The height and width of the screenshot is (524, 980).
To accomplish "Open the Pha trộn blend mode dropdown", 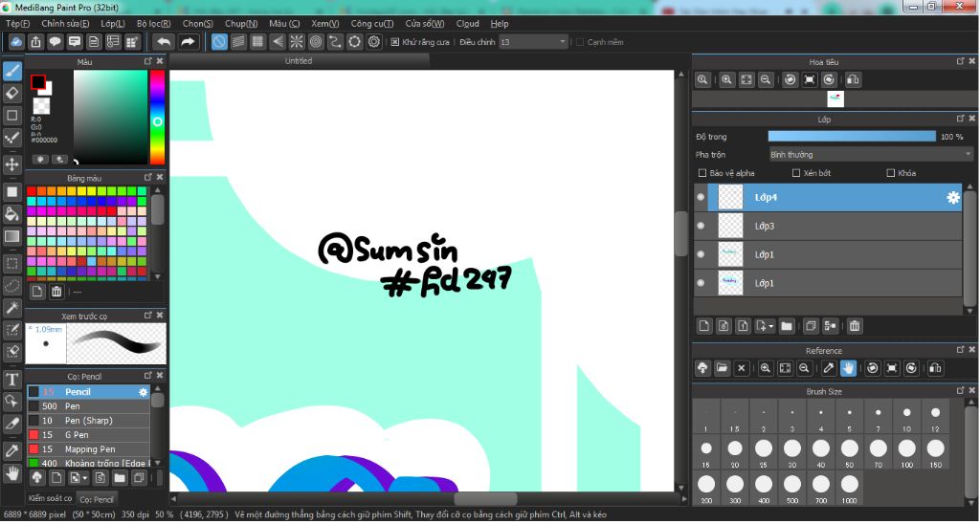I will coord(871,154).
